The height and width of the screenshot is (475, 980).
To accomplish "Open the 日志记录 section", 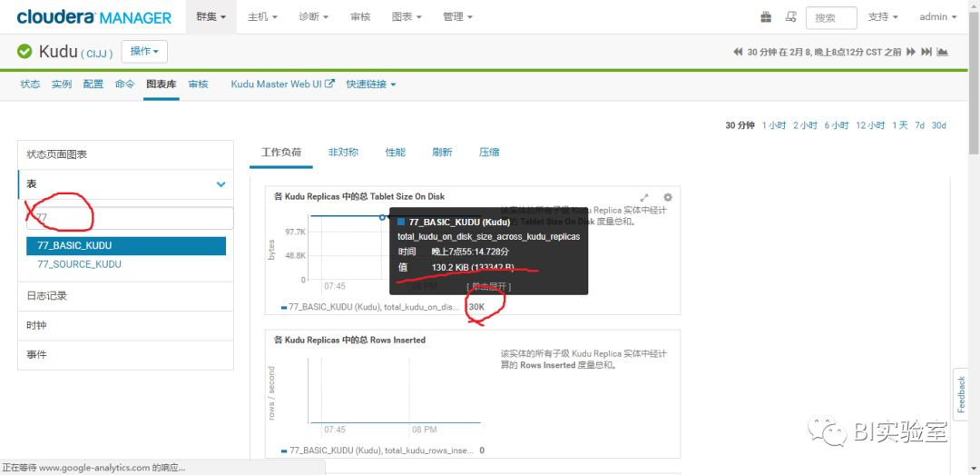I will (125, 296).
